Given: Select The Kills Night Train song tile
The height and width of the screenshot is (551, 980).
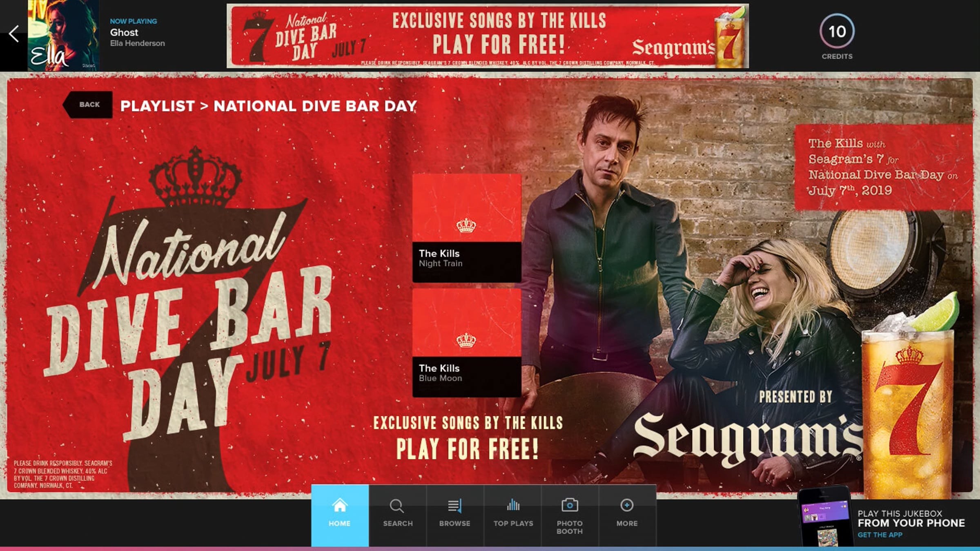Looking at the screenshot, I should tap(467, 228).
